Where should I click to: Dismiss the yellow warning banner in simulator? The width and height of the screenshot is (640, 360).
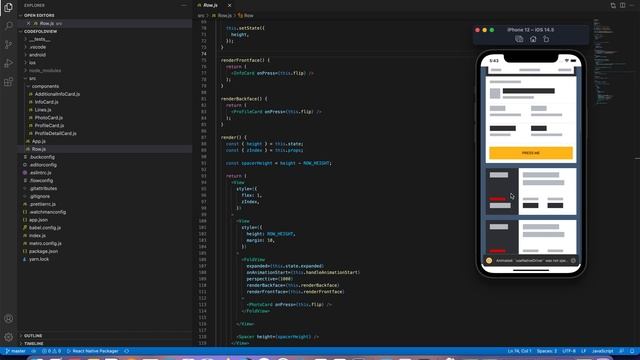(573, 260)
